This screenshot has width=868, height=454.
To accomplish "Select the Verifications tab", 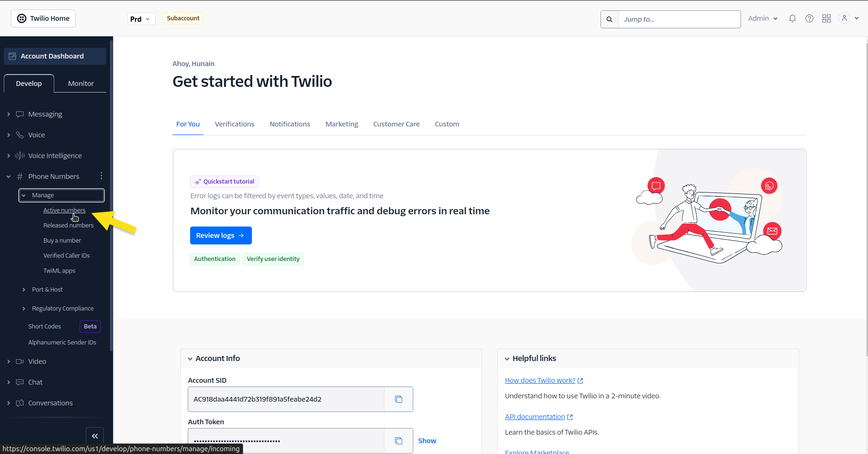I will (234, 124).
